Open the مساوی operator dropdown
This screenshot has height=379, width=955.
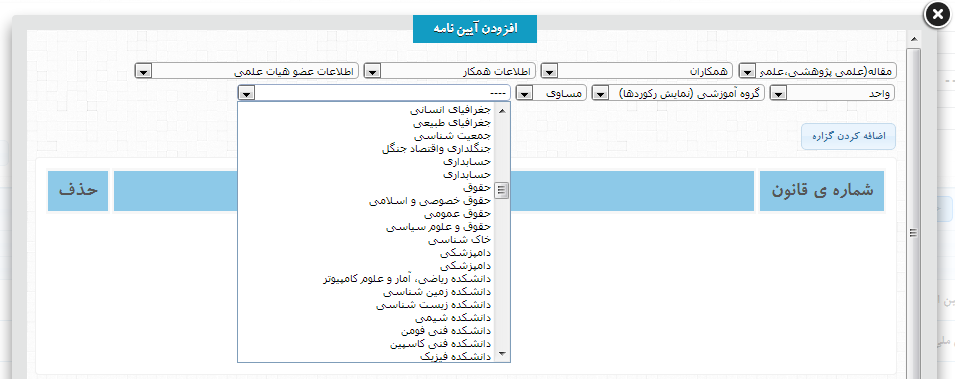click(x=551, y=93)
